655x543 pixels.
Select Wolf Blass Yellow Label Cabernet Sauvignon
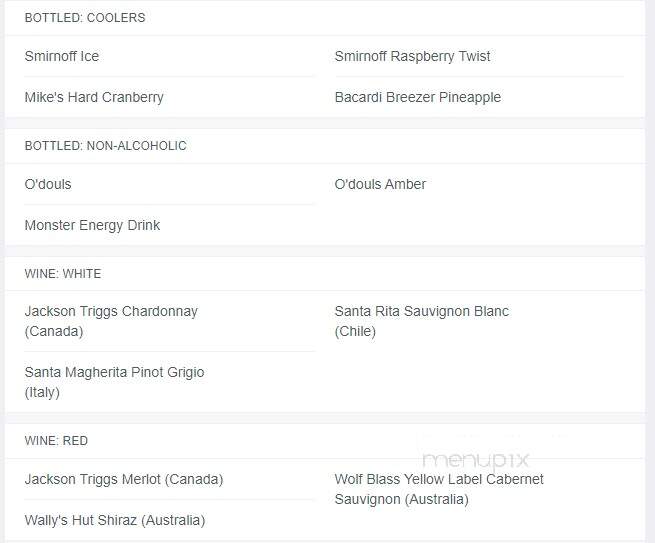(439, 489)
